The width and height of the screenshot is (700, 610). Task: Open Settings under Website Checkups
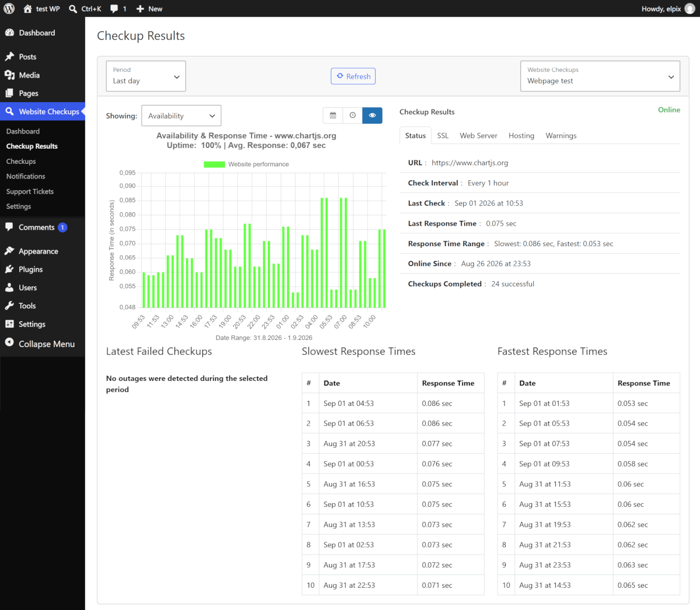pos(19,206)
